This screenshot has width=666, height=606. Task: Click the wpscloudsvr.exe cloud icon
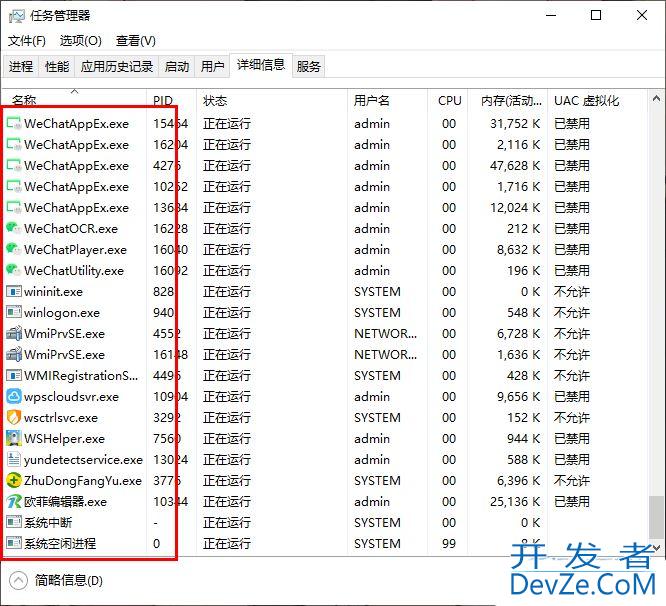pyautogui.click(x=14, y=397)
